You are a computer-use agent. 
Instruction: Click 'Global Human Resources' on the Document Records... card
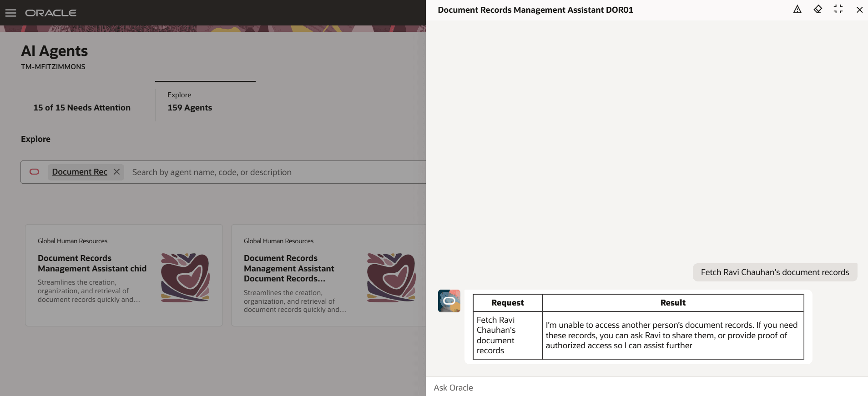click(x=278, y=241)
